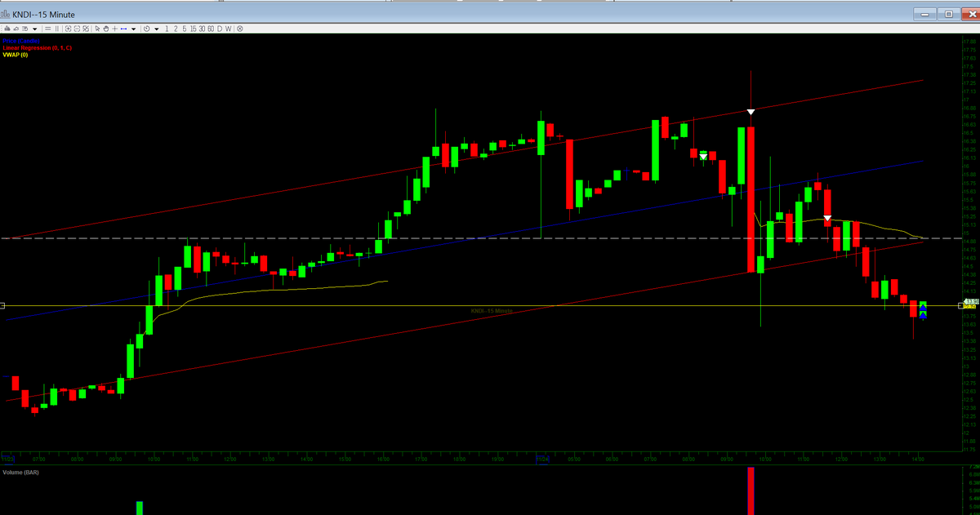Select the crosshair cursor tool
Screen dimensions: 980x515
click(x=115, y=29)
